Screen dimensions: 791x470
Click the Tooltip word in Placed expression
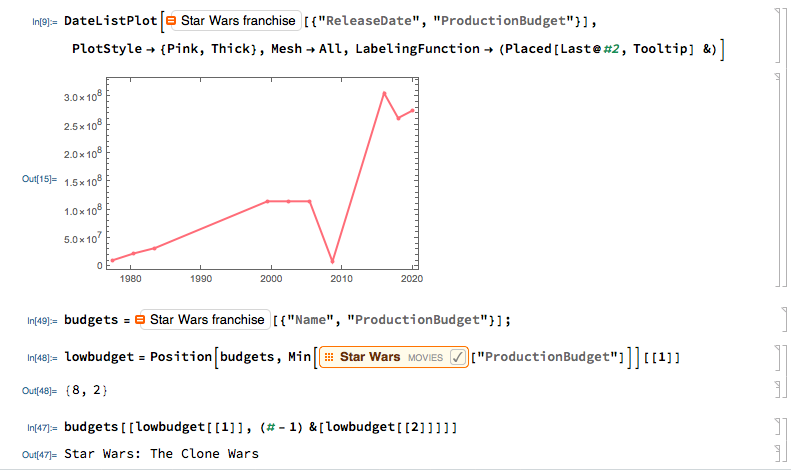660,49
